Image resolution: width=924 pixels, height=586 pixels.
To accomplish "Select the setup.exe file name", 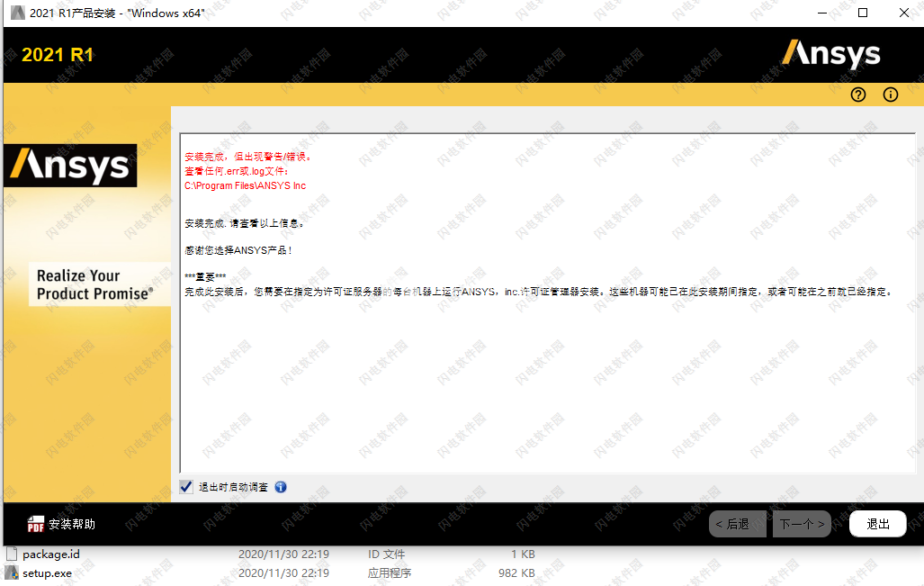I will [47, 573].
